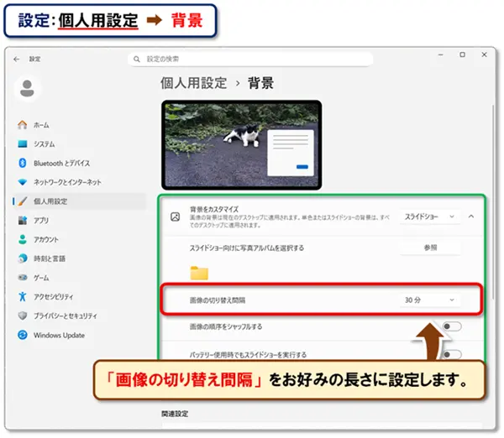Image resolution: width=504 pixels, height=438 pixels.
Task: Open the user account avatar
Action: tap(28, 88)
